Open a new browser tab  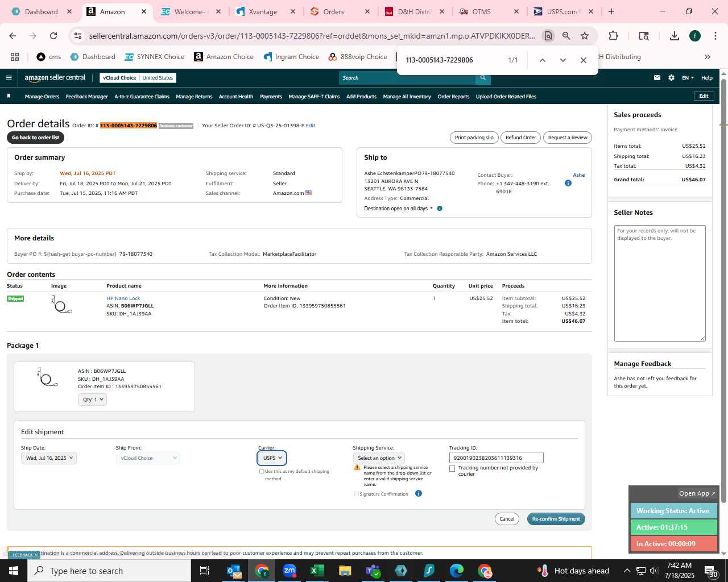(x=611, y=11)
